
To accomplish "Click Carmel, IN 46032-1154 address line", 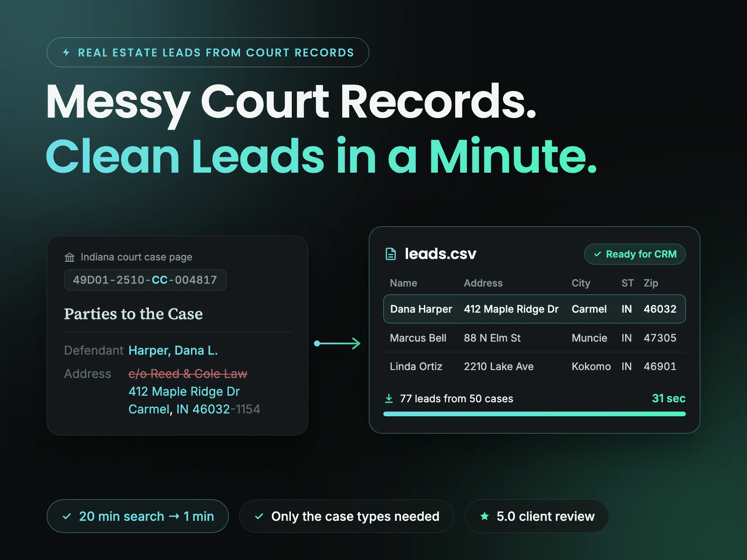I will (194, 409).
